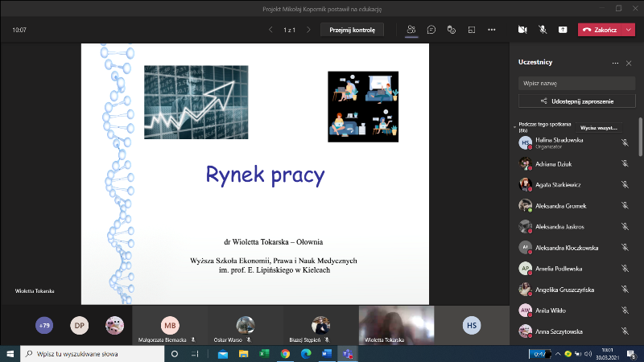The width and height of the screenshot is (644, 362).
Task: Click the Udostępnij zaproszenie button
Action: 577,101
